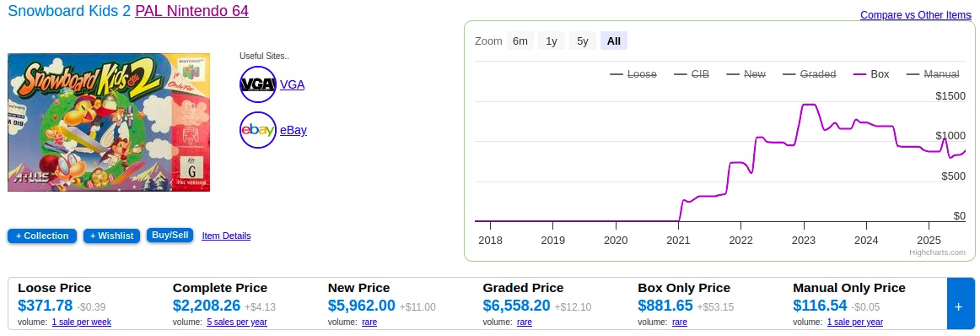
Task: Open loose volume 1 sale per week link
Action: [x=82, y=322]
